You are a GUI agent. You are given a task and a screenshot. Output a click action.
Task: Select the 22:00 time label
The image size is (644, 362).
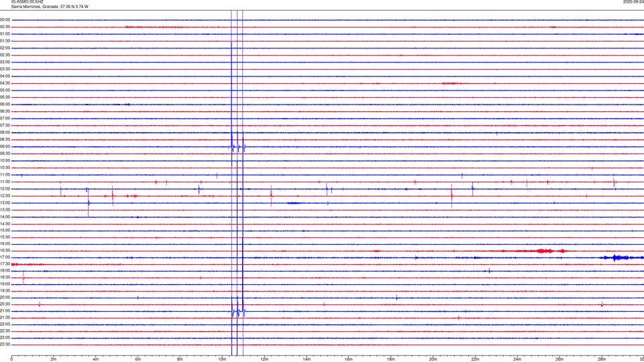pos(5,324)
